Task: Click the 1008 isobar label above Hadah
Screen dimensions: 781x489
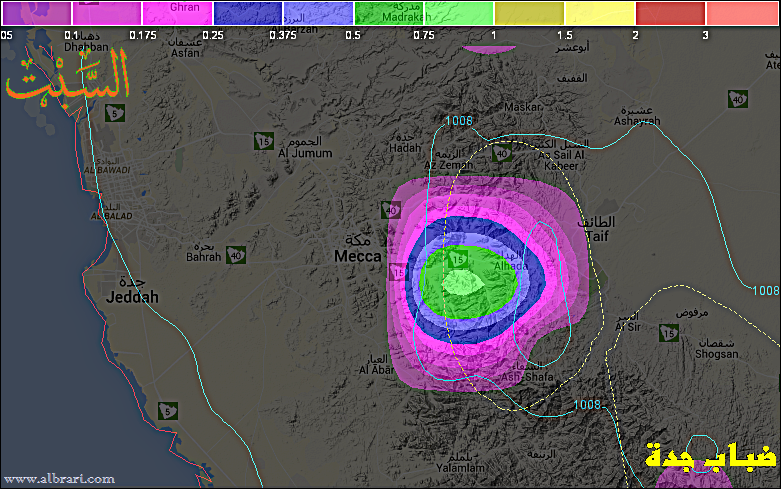Action: click(x=459, y=121)
